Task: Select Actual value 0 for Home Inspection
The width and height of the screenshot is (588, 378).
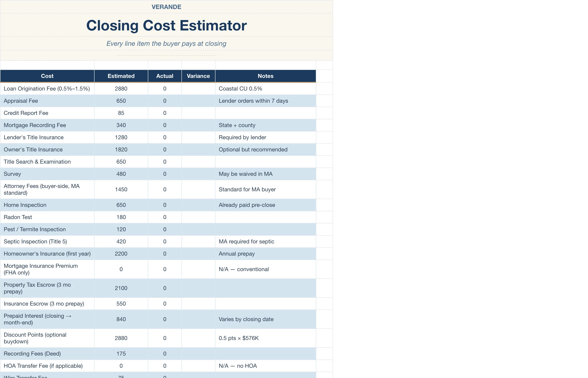Action: (x=165, y=205)
